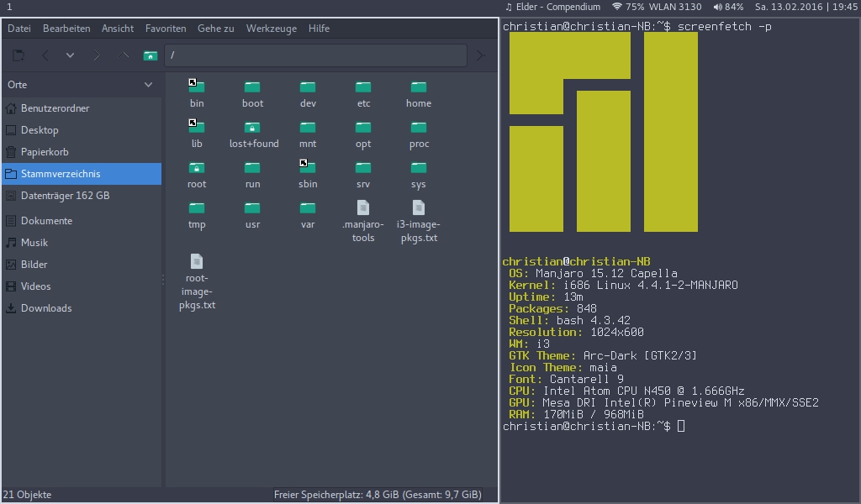Open Benutzerordner in the sidebar
The width and height of the screenshot is (861, 504).
(x=82, y=108)
